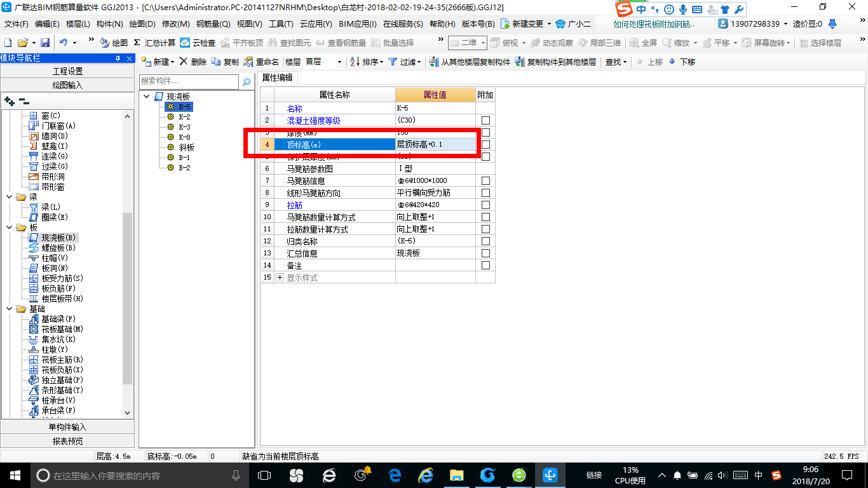868x488 pixels.
Task: Open 文件(F) menu
Action: (17, 24)
